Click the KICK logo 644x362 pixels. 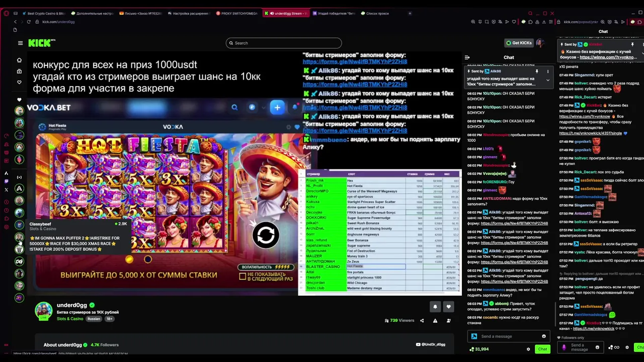pos(42,43)
